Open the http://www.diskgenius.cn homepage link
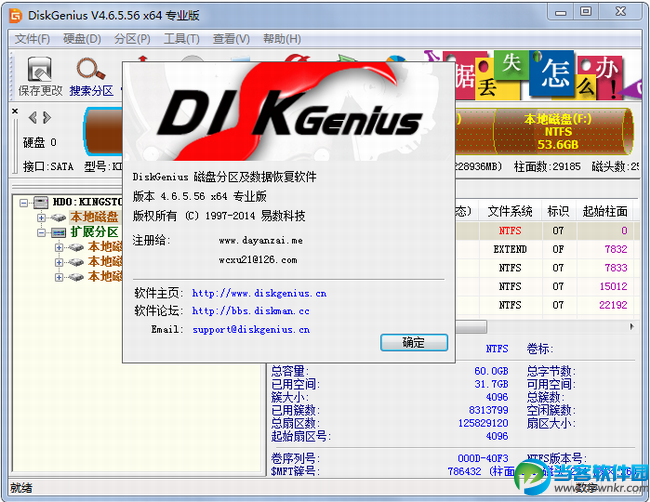 coord(259,293)
